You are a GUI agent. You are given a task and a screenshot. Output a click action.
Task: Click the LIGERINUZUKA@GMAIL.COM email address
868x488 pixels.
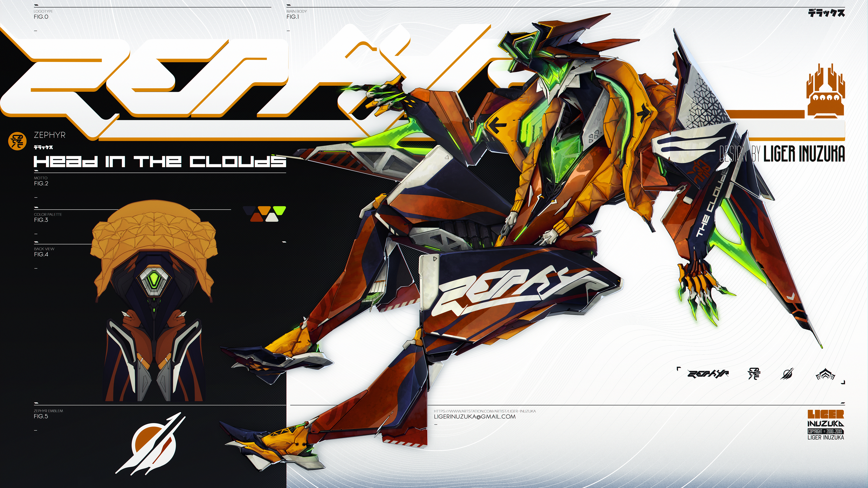475,417
